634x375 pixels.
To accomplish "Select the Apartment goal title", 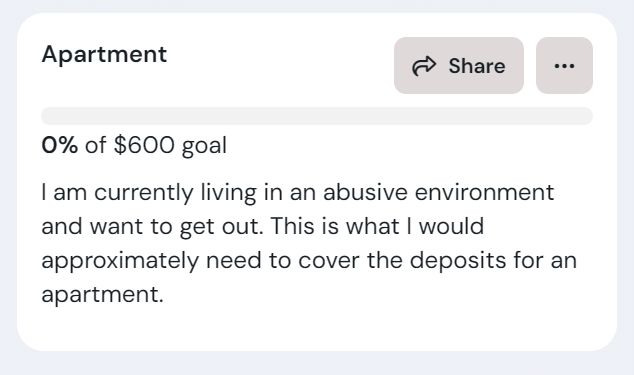I will [x=104, y=54].
